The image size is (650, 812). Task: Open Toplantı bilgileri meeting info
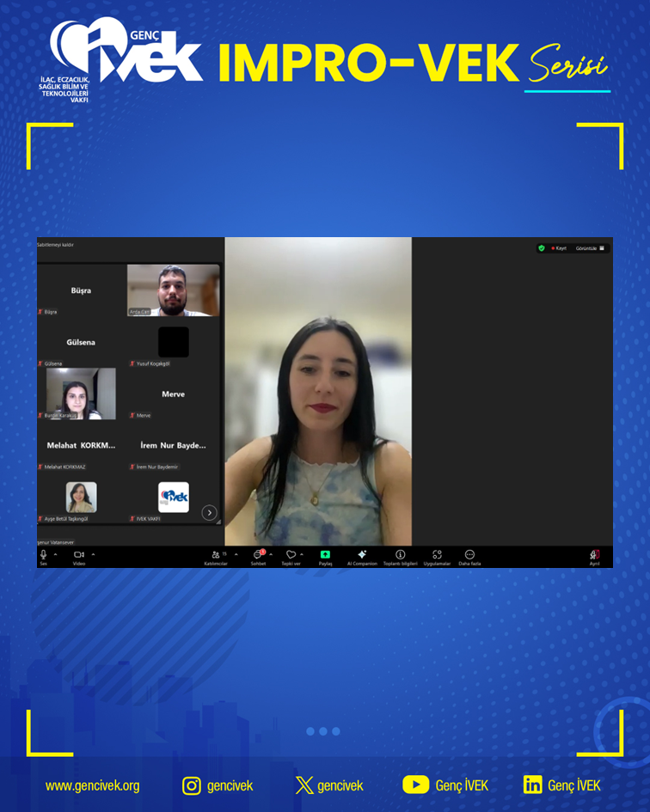pyautogui.click(x=400, y=555)
